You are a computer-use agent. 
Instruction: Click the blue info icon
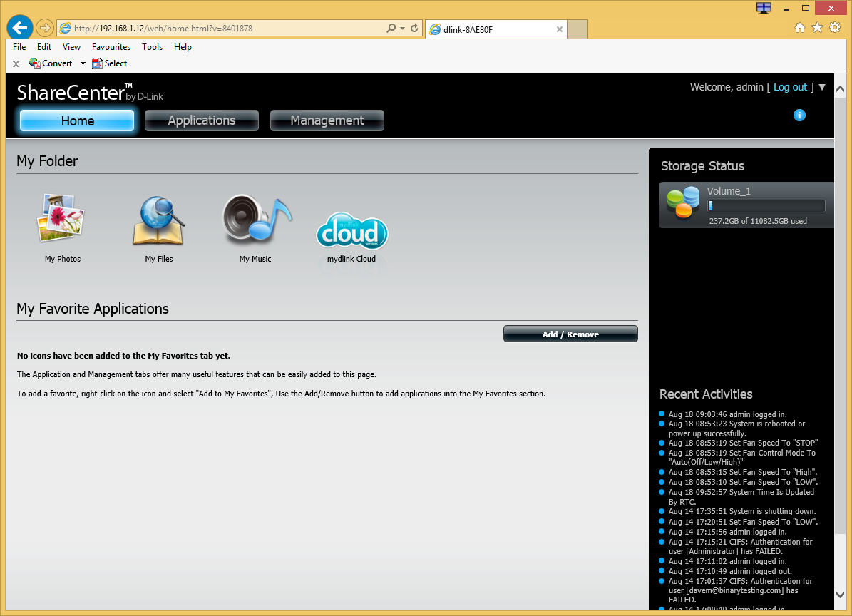799,115
